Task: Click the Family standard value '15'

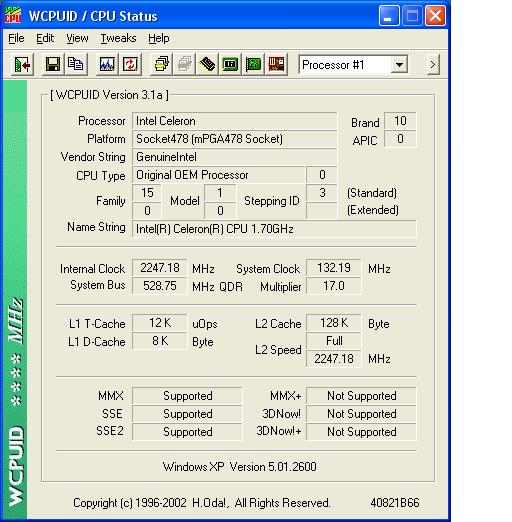Action: point(147,193)
